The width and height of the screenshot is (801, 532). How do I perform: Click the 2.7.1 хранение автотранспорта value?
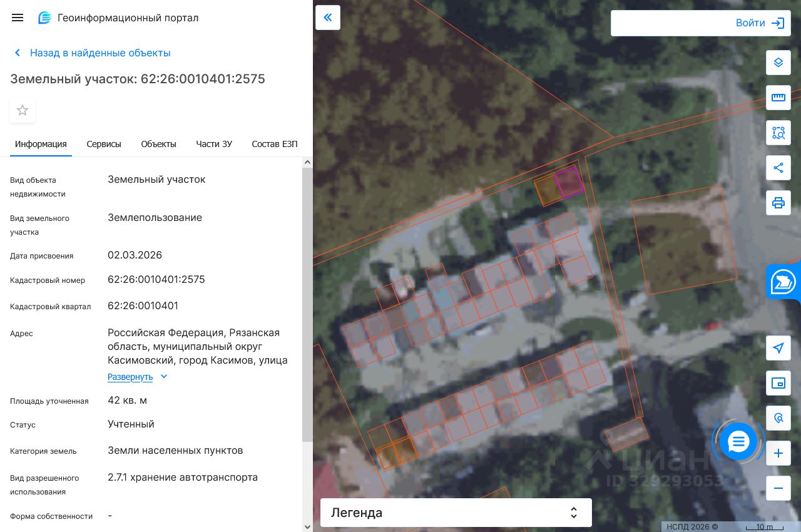183,478
